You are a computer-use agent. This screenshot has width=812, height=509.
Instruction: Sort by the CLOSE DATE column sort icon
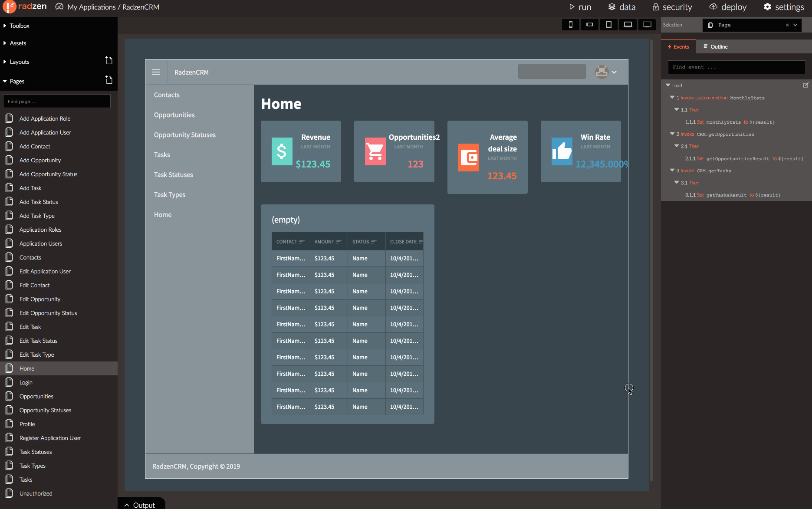pos(421,242)
